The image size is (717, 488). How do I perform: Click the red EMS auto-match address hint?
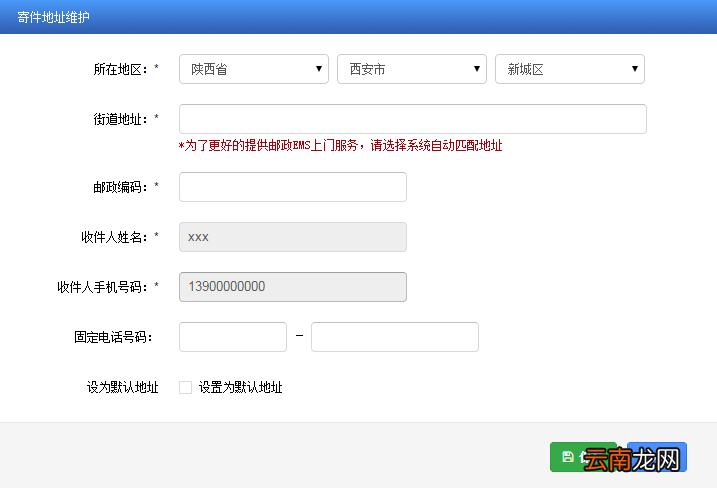click(x=340, y=146)
